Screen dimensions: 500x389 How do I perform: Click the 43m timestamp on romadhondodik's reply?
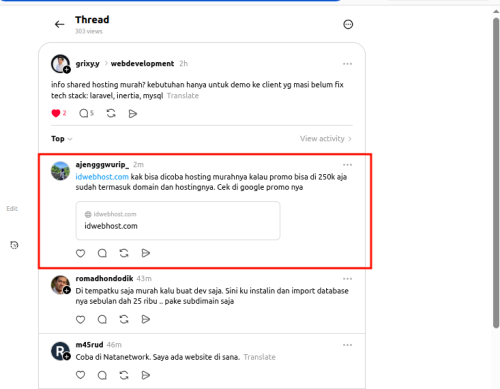[144, 278]
